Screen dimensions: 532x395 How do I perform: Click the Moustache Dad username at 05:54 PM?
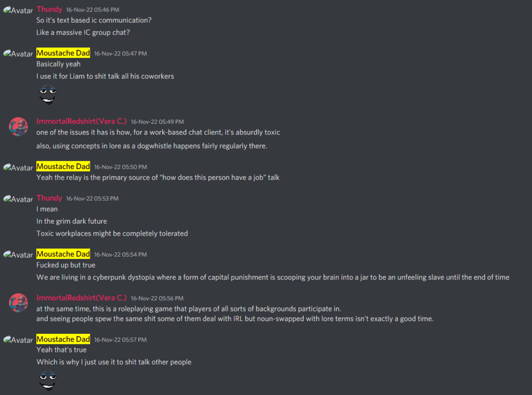coord(63,254)
